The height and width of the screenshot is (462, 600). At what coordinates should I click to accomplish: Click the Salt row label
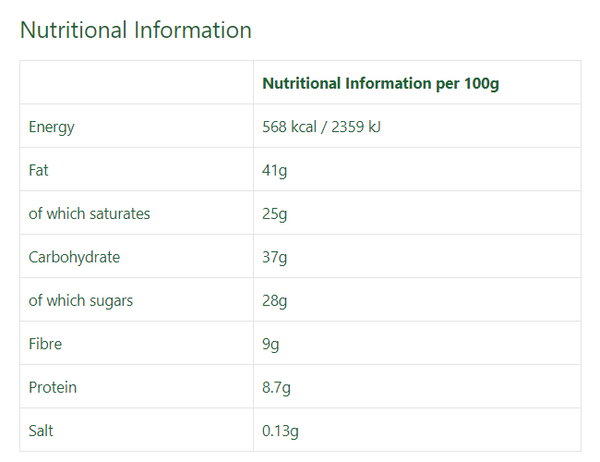click(x=41, y=431)
